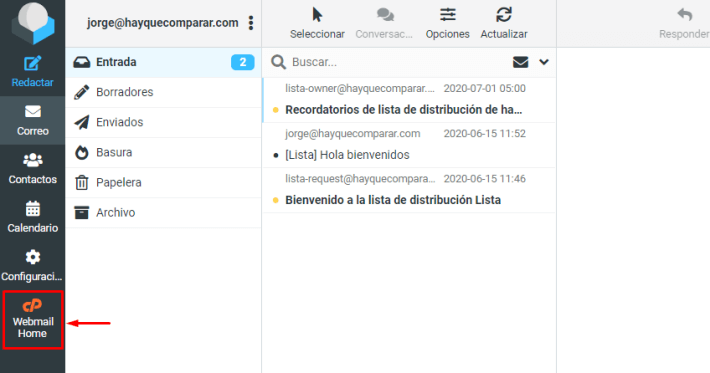The height and width of the screenshot is (373, 710).
Task: Open the Basura junk folder
Action: click(x=163, y=153)
